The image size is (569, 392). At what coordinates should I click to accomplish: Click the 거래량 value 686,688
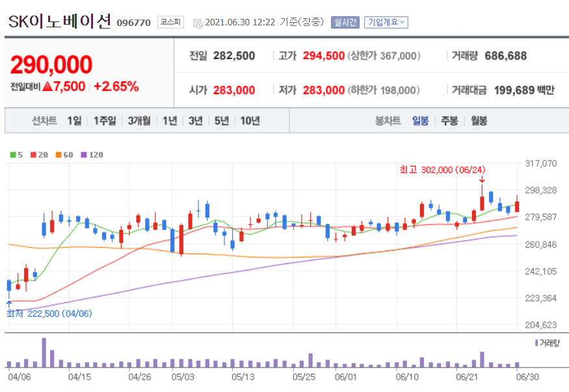click(505, 56)
